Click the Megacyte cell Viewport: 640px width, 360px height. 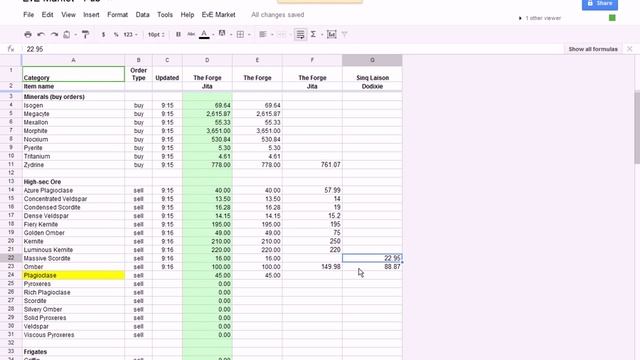[73, 114]
